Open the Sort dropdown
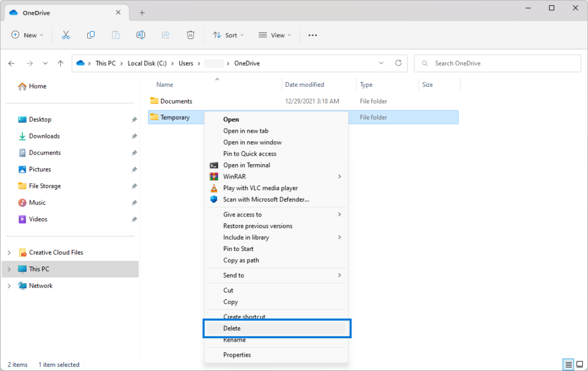 pyautogui.click(x=228, y=35)
